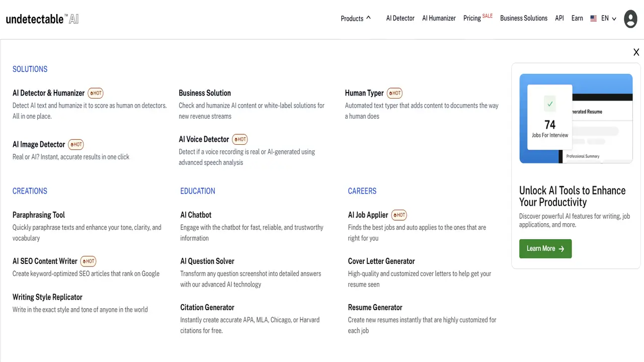Screen dimensions: 644x362
Task: Open AI Voice Detector product
Action: (x=204, y=139)
